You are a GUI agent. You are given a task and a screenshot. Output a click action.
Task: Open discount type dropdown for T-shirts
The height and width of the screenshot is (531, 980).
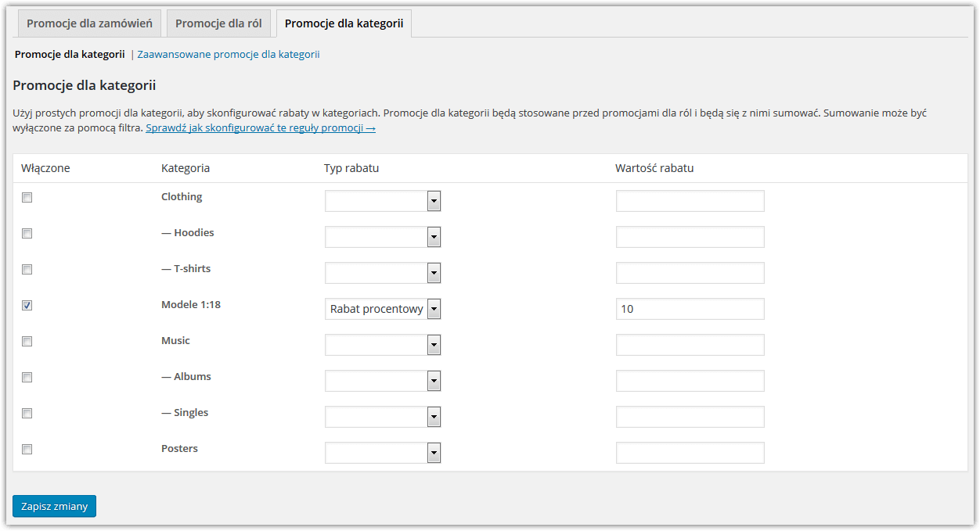click(x=383, y=273)
